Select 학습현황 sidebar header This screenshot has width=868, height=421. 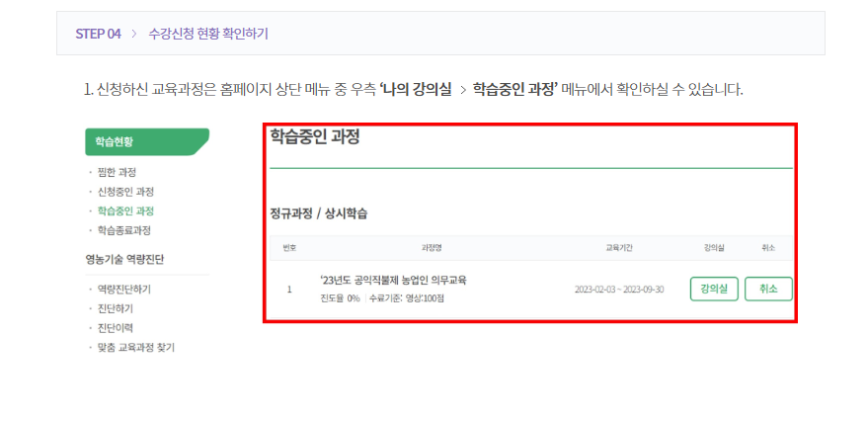tap(147, 141)
